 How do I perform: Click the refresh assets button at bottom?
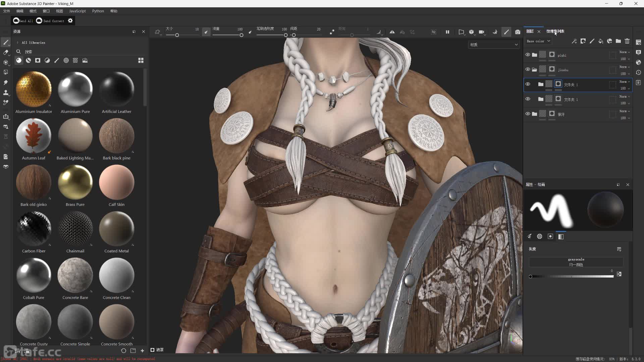click(123, 351)
